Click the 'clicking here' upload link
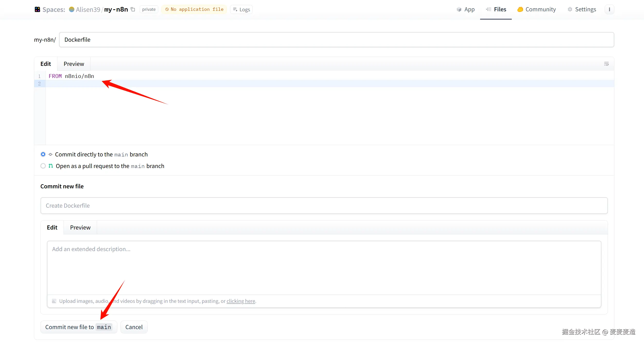This screenshot has width=644, height=344. (241, 301)
